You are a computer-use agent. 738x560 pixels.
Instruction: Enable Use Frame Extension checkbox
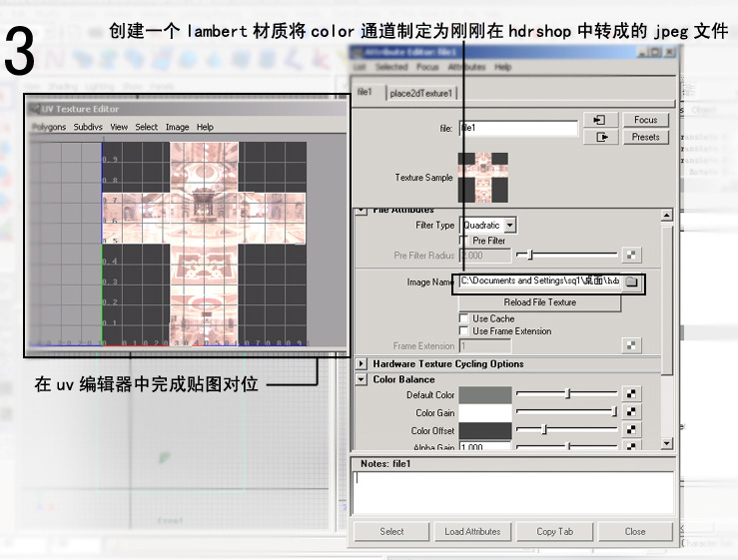pyautogui.click(x=463, y=330)
